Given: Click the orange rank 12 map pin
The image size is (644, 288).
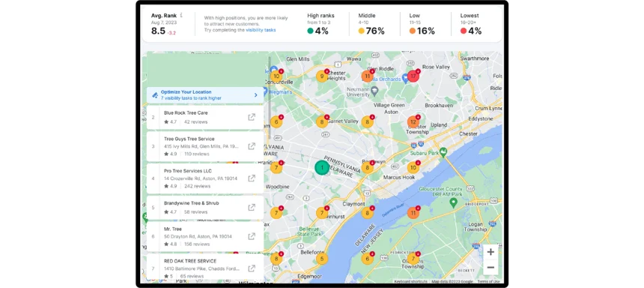Looking at the screenshot, I should (413, 121).
